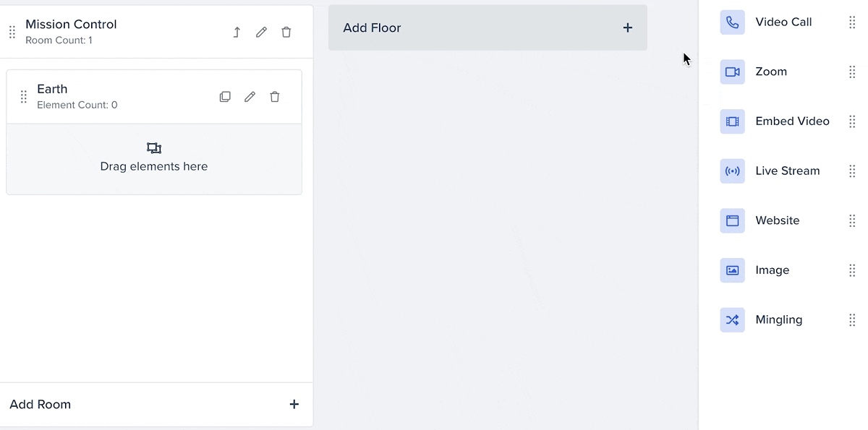Click the Zoom element icon
Viewport: 868px width, 430px height.
click(732, 72)
